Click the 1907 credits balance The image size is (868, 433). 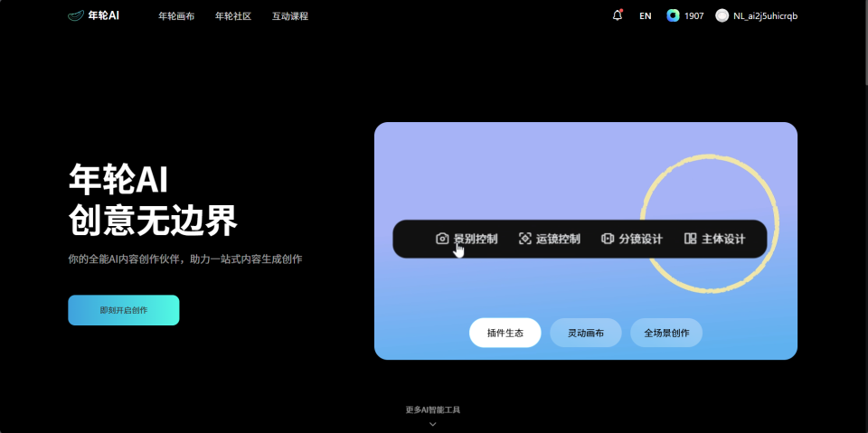point(694,16)
